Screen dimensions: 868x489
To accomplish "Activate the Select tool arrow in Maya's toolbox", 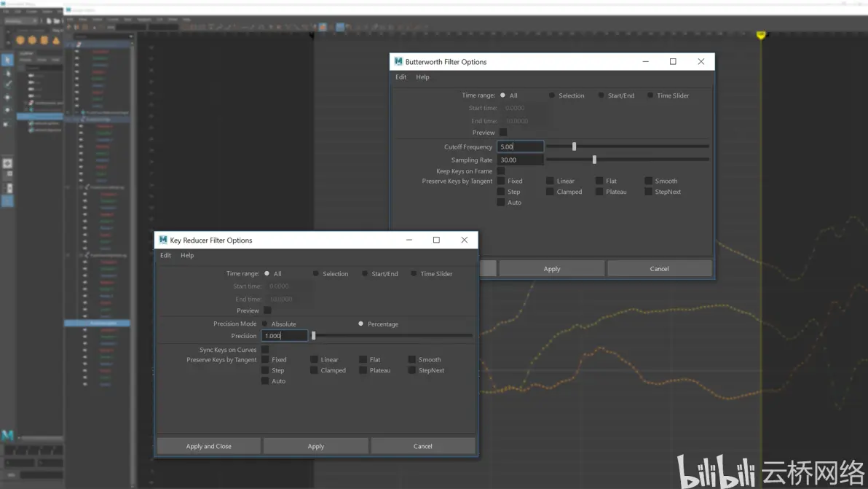I will click(x=7, y=60).
